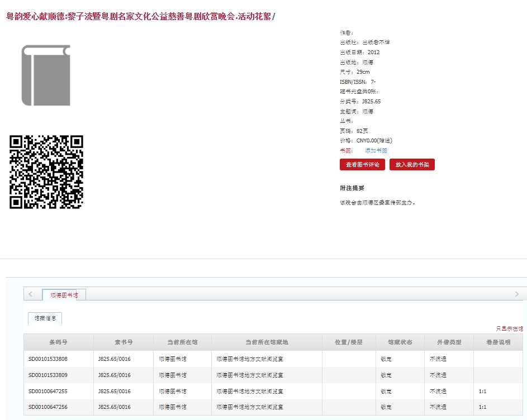The image size is (527, 420).
Task: Click call number in SD00100647256 row
Action: tap(114, 407)
